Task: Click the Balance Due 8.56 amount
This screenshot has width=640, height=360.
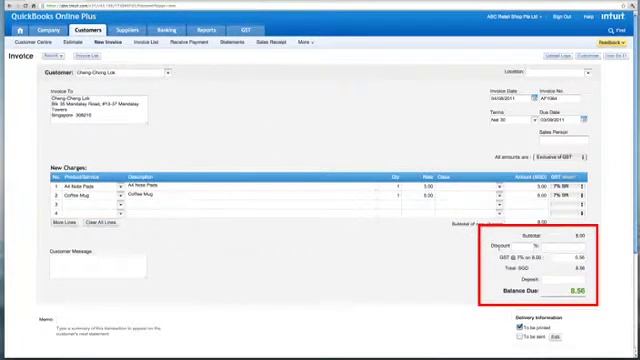Action: click(578, 291)
